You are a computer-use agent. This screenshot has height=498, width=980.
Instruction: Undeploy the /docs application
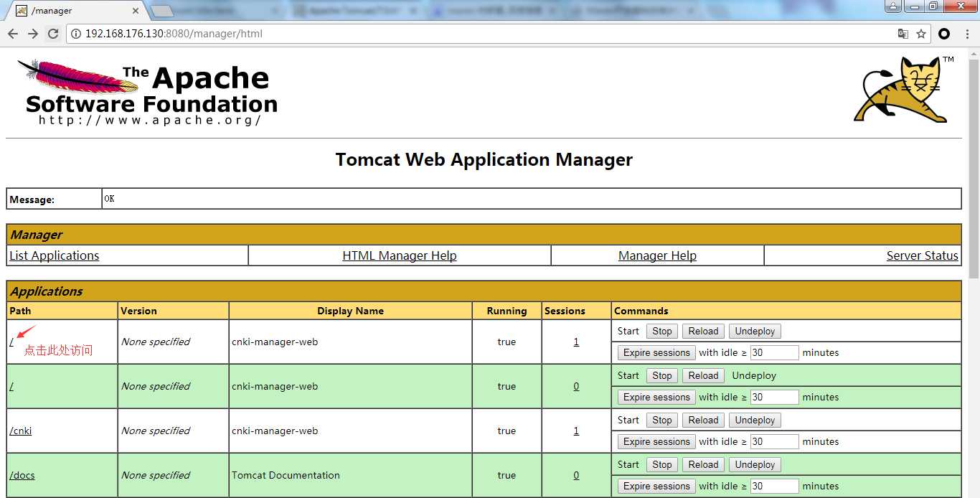(755, 464)
